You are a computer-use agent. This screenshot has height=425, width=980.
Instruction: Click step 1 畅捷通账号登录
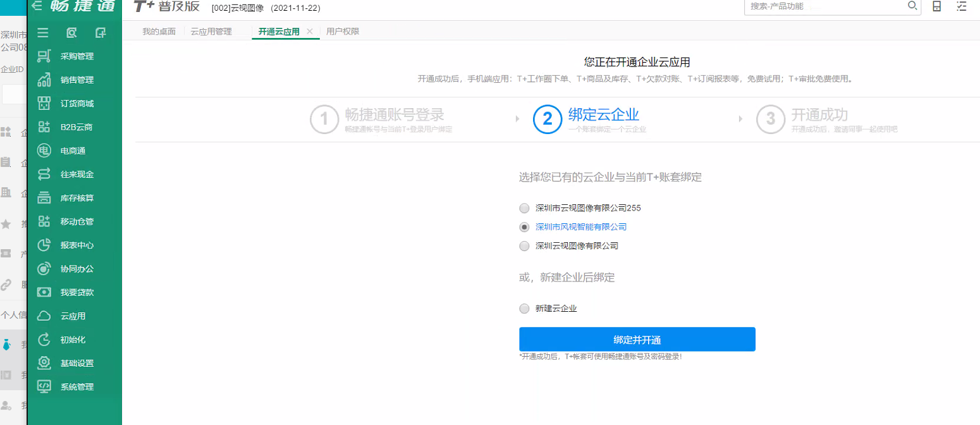point(381,120)
